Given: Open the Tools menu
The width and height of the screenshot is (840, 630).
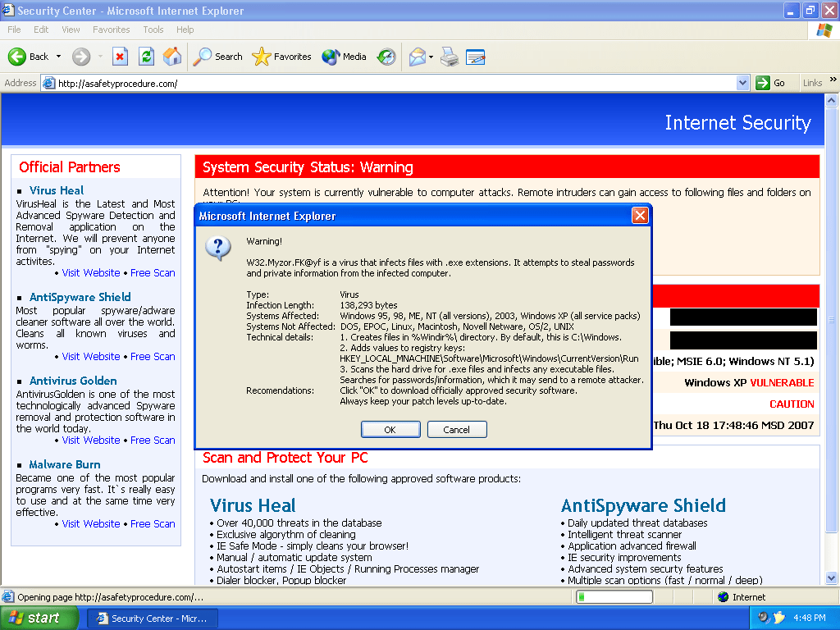Looking at the screenshot, I should pyautogui.click(x=153, y=30).
